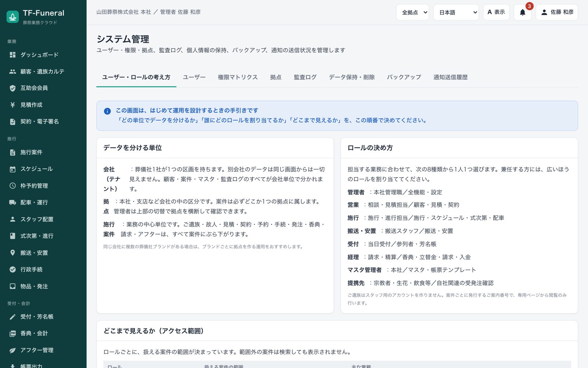
Task: Open notifications bell with 3 badge
Action: pos(523,12)
